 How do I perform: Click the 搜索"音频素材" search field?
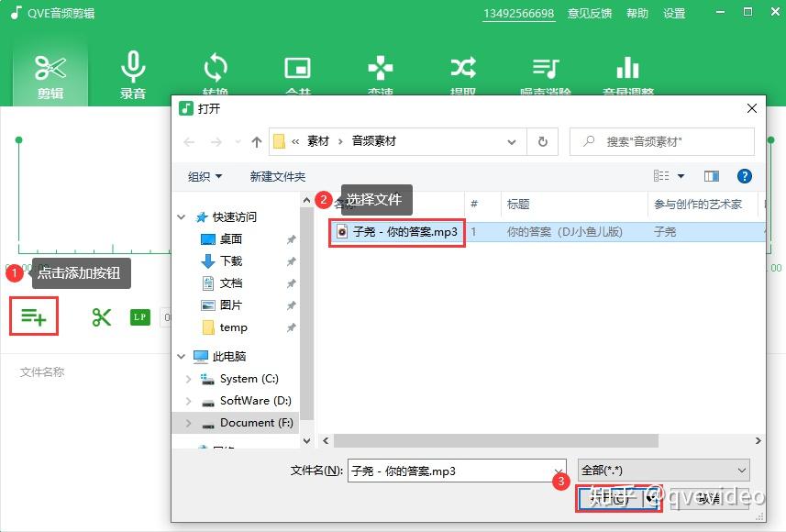[661, 142]
